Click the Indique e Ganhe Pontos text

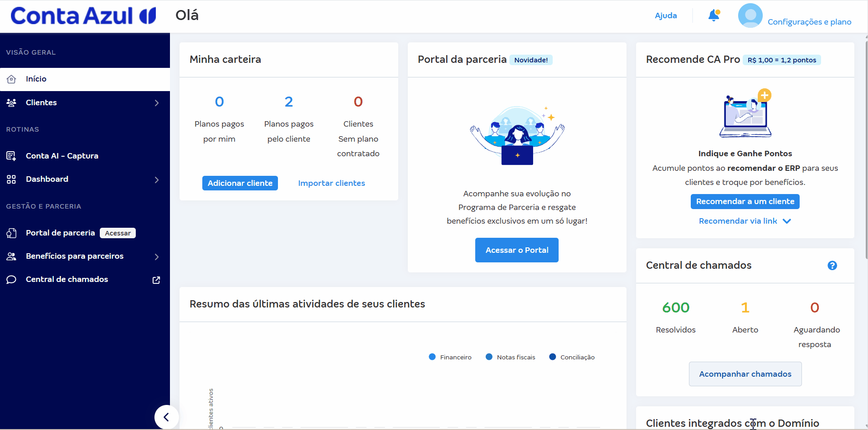(x=745, y=154)
